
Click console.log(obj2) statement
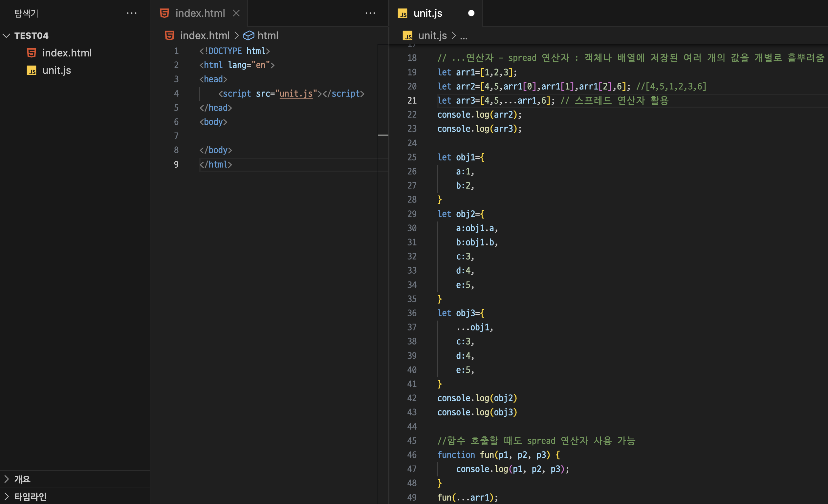pyautogui.click(x=477, y=398)
